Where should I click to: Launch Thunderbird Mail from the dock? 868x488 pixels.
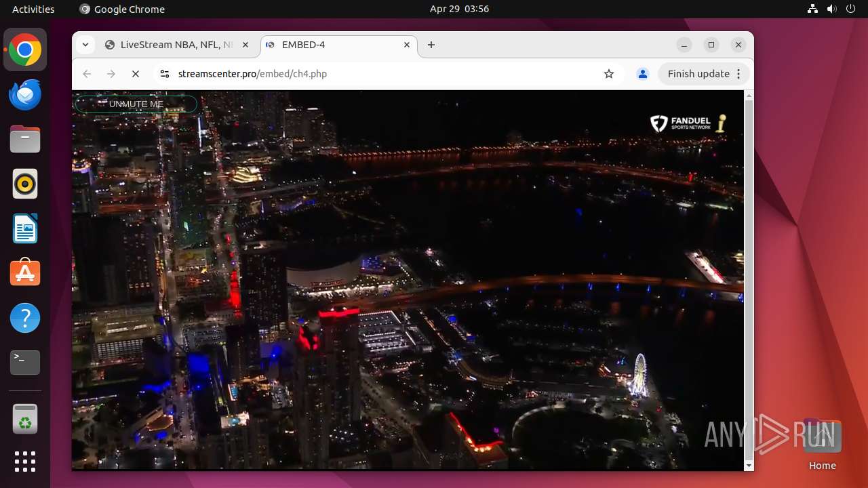click(x=25, y=94)
